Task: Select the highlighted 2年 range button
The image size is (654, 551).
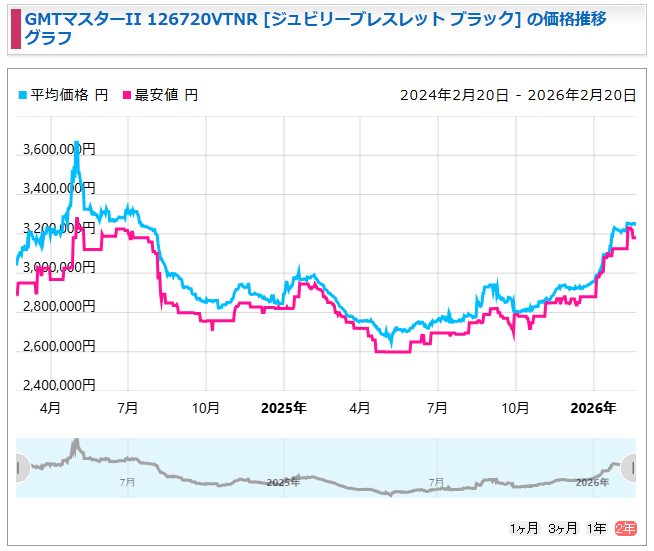Action: tap(626, 528)
